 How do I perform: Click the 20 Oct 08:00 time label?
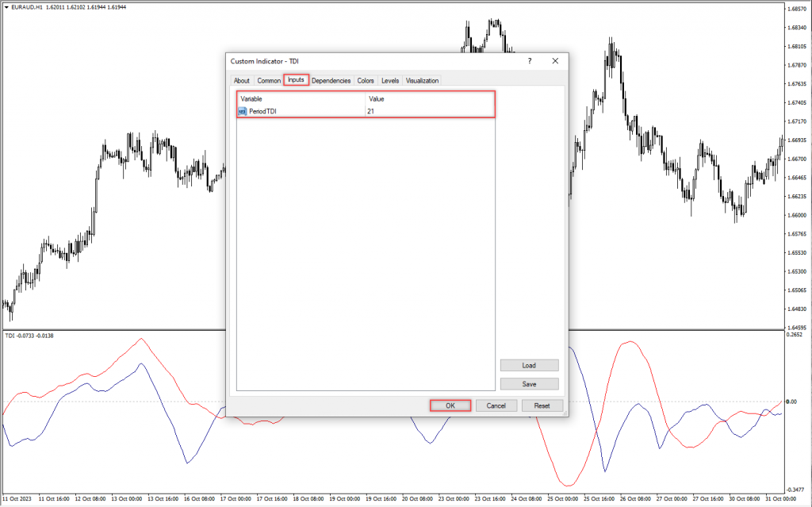(417, 499)
